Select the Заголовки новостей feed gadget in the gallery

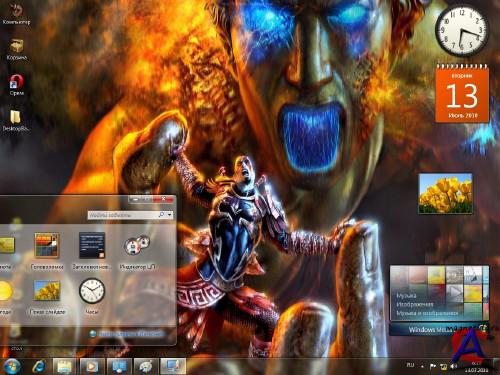(x=92, y=251)
